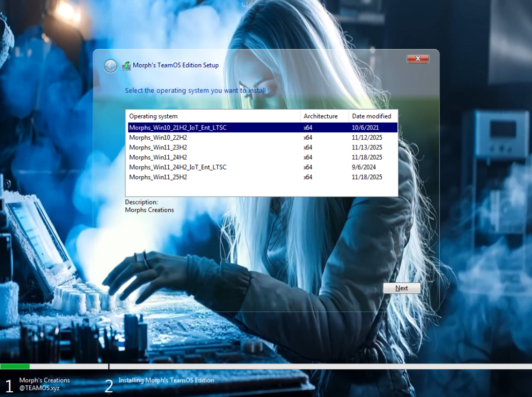Select Morphs_Win11_24H2_IoT_Ent_LTSC entry
Viewport: 532px width, 397px height.
pos(263,167)
